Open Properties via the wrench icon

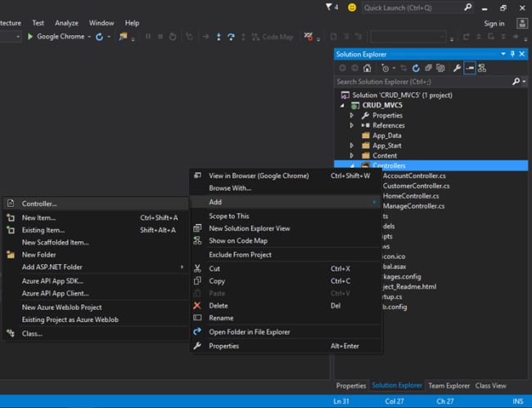click(x=458, y=68)
